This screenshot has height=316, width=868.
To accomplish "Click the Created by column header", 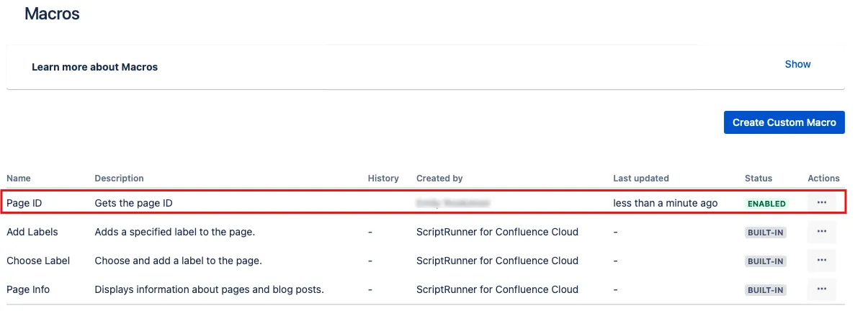I will (x=439, y=178).
